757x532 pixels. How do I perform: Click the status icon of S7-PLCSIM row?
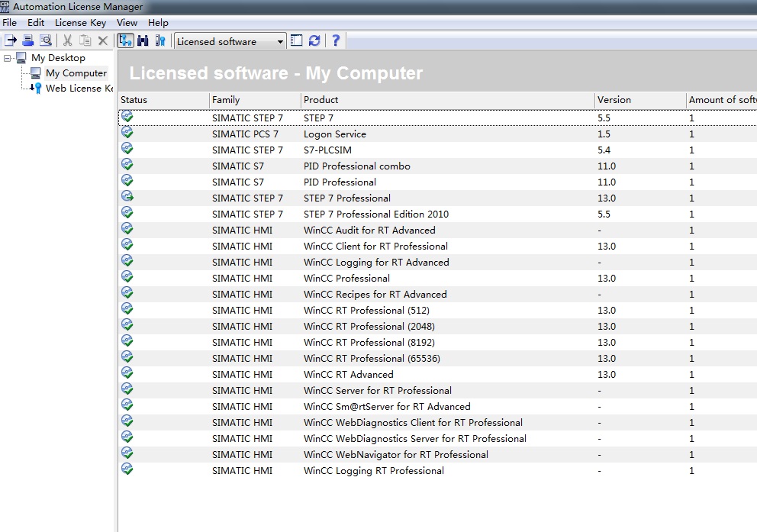click(127, 149)
